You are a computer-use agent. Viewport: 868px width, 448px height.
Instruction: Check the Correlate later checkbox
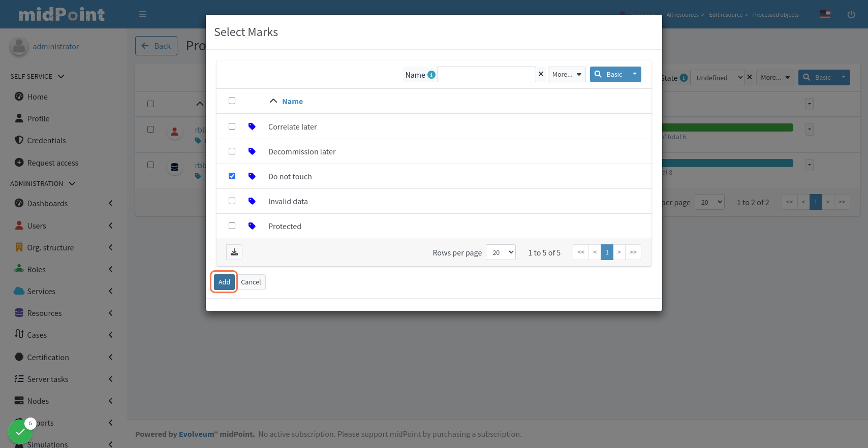[x=232, y=126]
